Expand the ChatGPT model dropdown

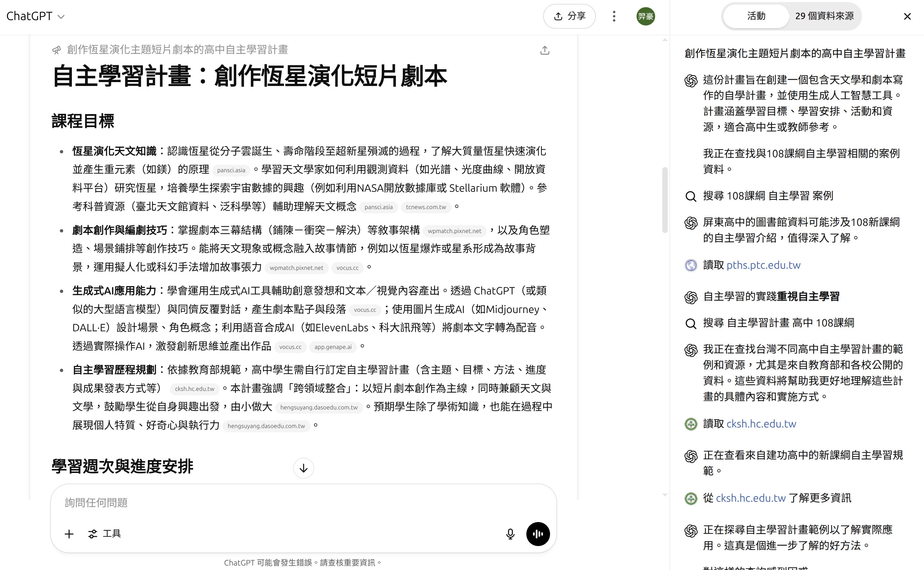click(x=35, y=16)
